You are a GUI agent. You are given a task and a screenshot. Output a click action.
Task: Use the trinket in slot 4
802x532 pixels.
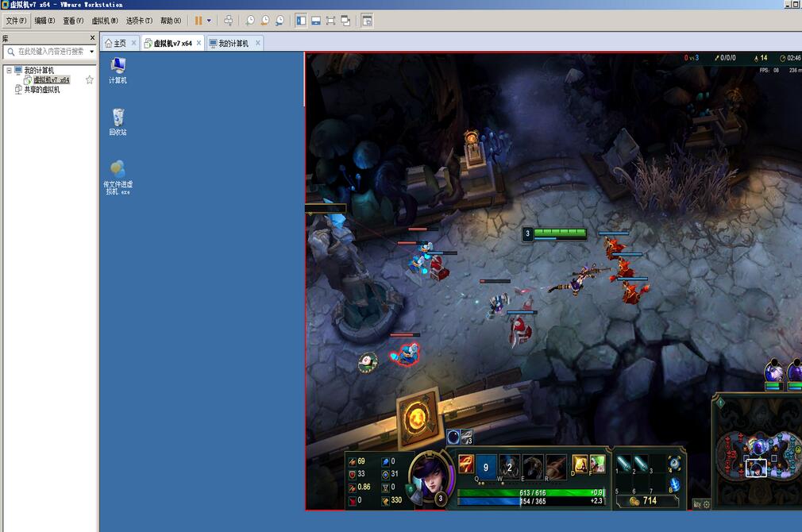click(675, 464)
